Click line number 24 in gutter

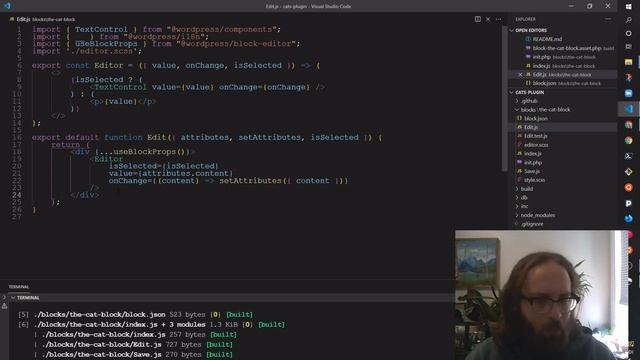[x=16, y=195]
